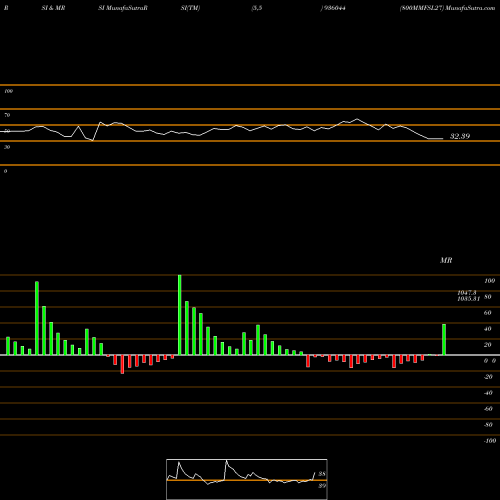Click the 100 label on RSI axis
Screen dimensions: 500x500
point(8,91)
